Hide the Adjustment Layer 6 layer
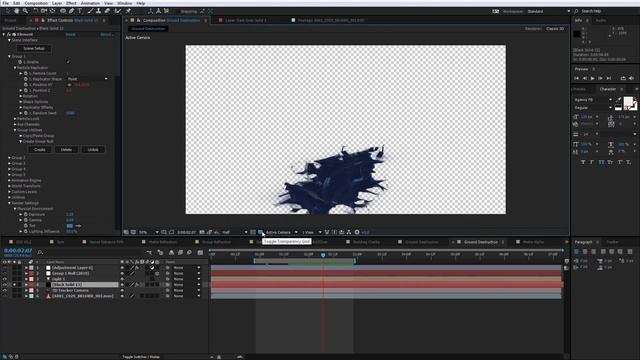The height and width of the screenshot is (360, 640). pos(5,268)
